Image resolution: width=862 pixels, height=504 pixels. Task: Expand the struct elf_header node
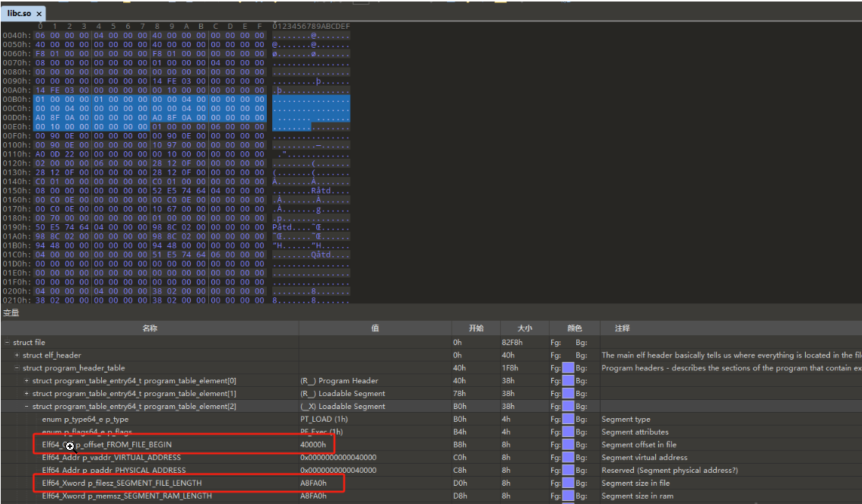point(17,355)
